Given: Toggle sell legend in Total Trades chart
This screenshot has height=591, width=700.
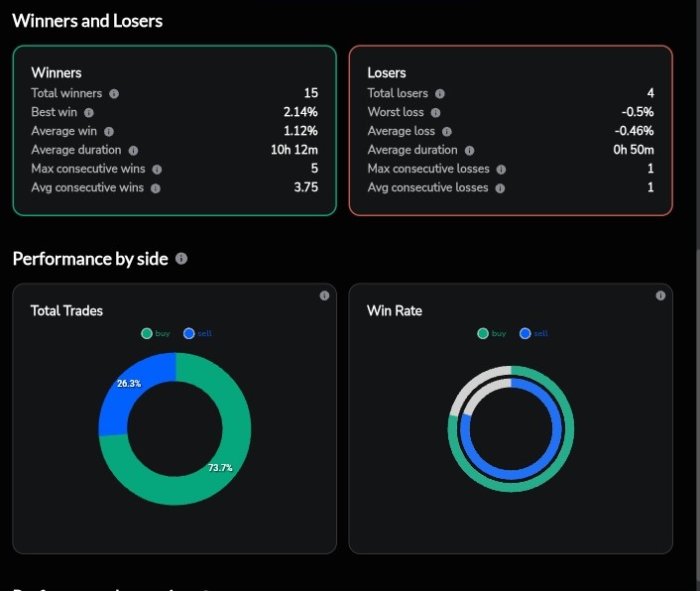Looking at the screenshot, I should coord(197,333).
